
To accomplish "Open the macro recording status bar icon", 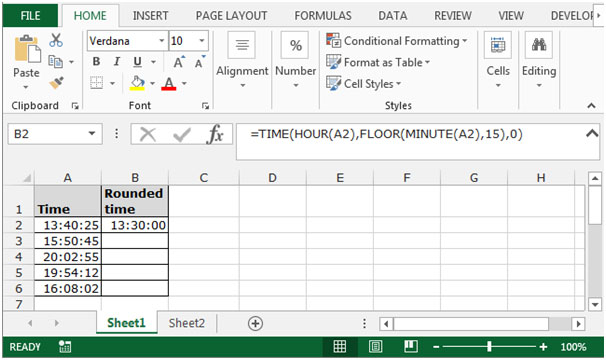I will click(x=65, y=346).
